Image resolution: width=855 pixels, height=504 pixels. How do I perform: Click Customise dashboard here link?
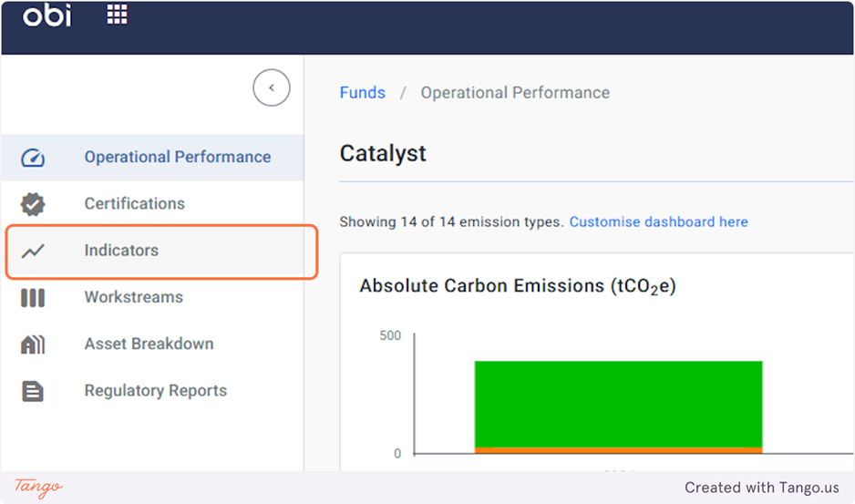pyautogui.click(x=658, y=221)
